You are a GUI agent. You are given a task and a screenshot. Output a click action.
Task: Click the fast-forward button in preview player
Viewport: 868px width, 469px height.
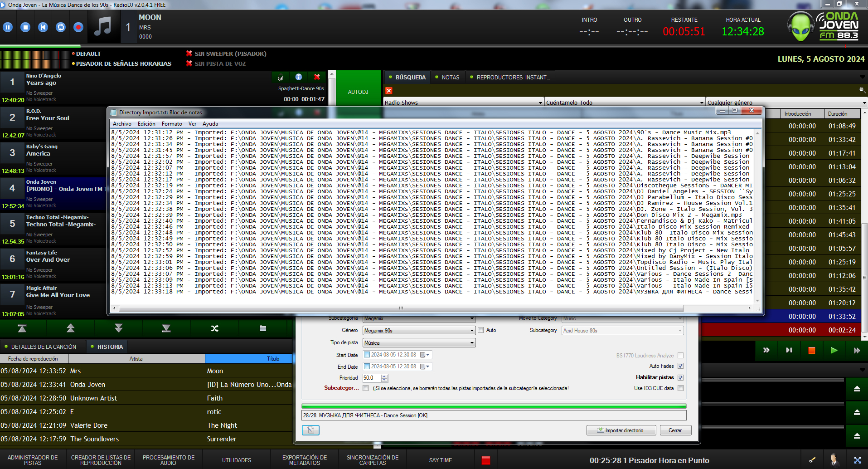click(857, 350)
